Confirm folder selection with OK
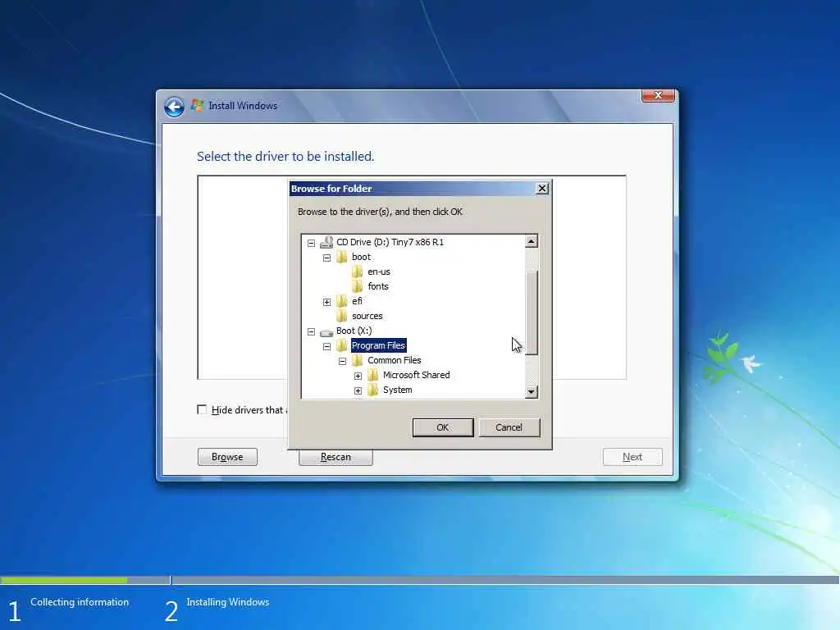 click(x=443, y=427)
